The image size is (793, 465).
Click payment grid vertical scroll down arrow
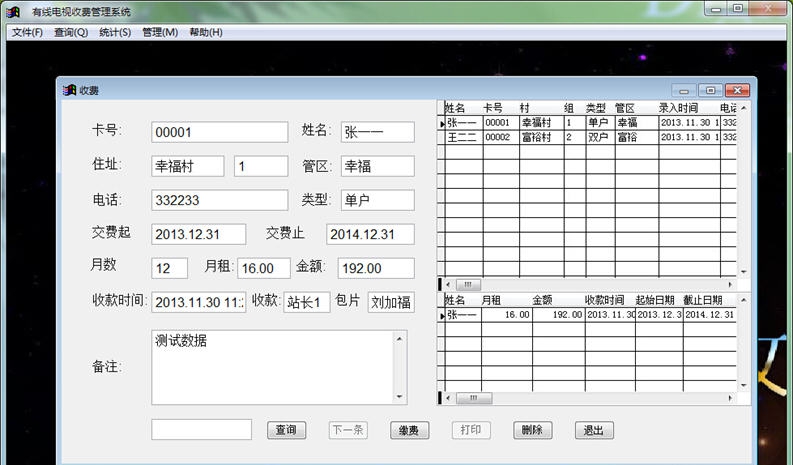tap(743, 385)
